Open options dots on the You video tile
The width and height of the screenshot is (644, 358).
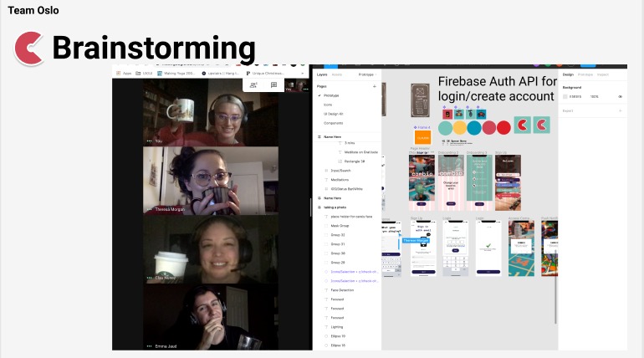point(149,141)
